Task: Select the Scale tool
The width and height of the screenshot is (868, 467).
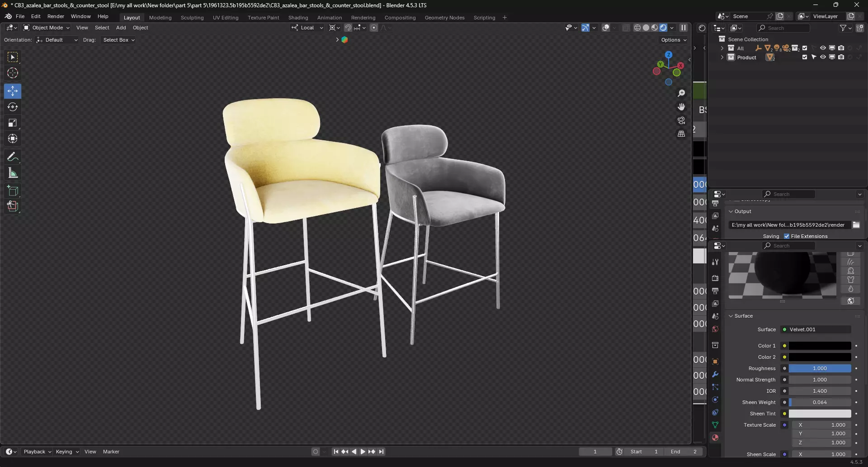Action: pyautogui.click(x=13, y=123)
